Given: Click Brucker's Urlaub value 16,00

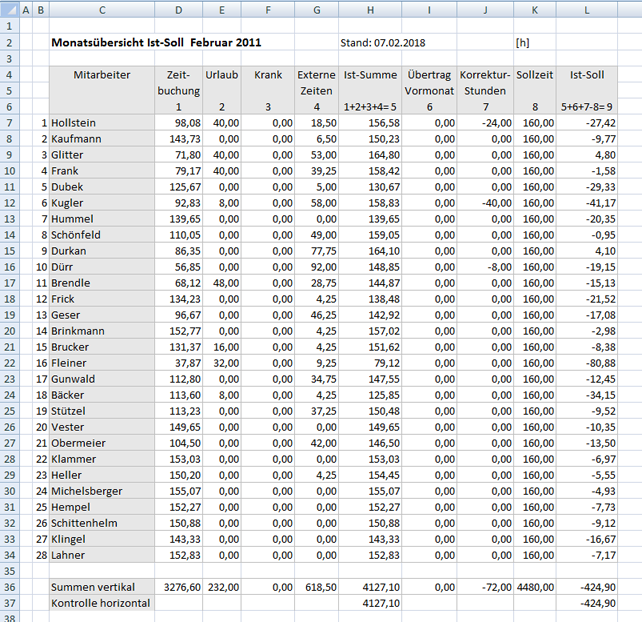Looking at the screenshot, I should [222, 347].
